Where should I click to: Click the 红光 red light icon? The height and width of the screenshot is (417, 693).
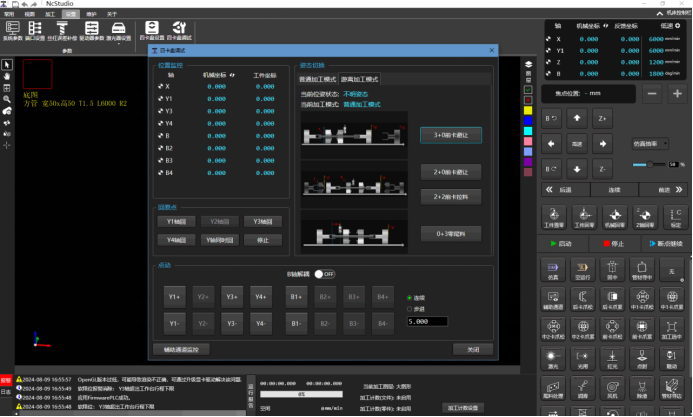click(612, 359)
